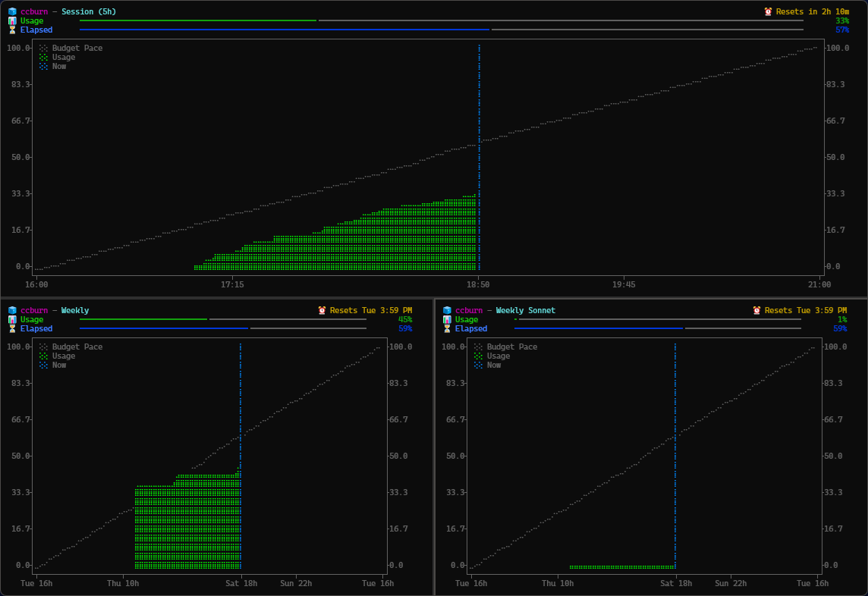This screenshot has width=868, height=596.
Task: Click the hourglass icon next to Session Elapsed
Action: (x=11, y=30)
